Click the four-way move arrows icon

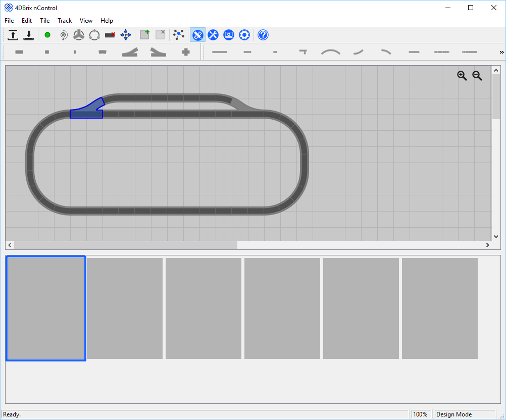(x=126, y=35)
